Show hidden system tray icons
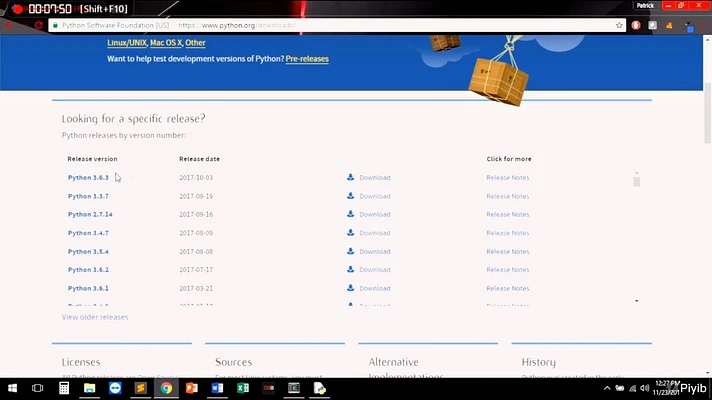This screenshot has width=712, height=400. 607,388
